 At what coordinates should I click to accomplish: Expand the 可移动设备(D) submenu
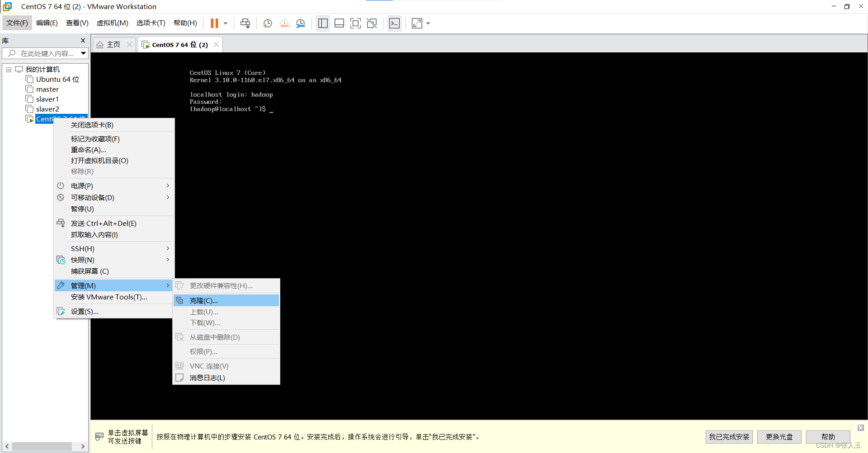114,197
